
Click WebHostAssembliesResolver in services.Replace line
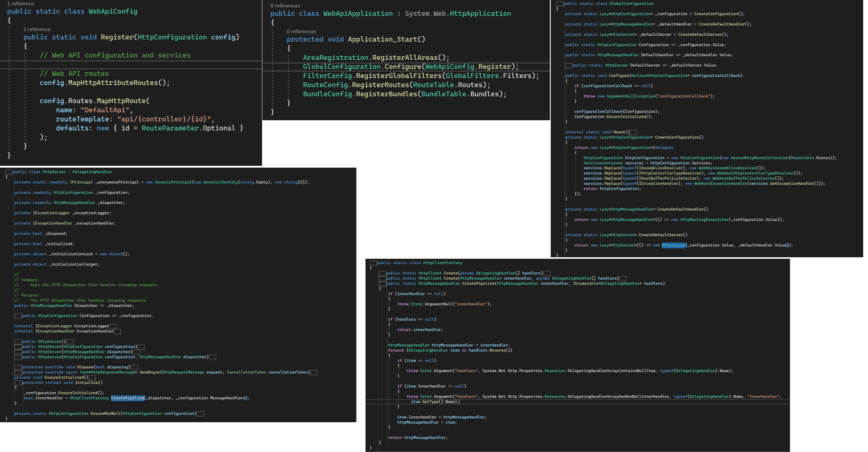pyautogui.click(x=727, y=168)
